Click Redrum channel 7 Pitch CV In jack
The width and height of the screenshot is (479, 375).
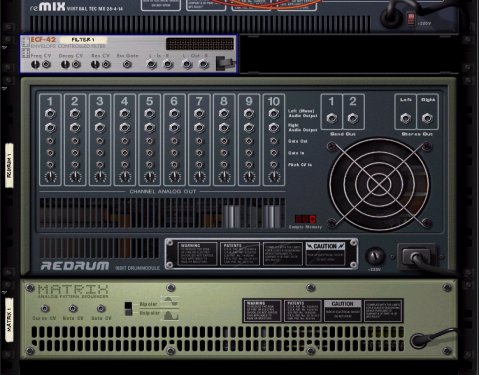pyautogui.click(x=199, y=165)
